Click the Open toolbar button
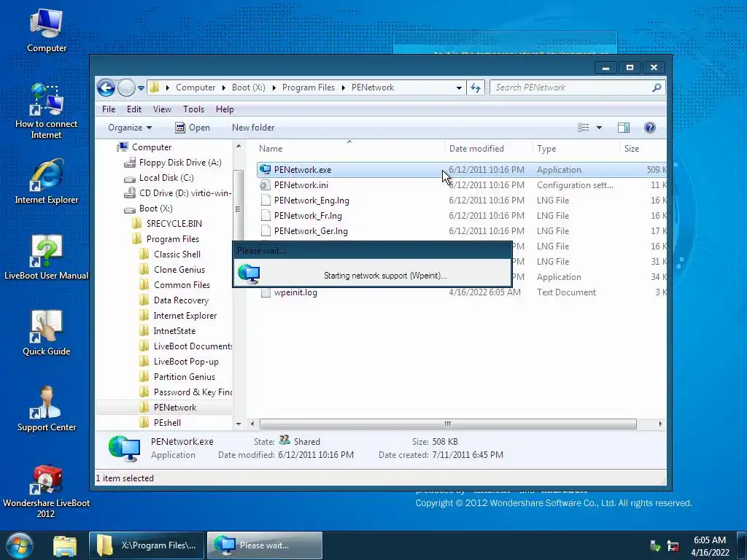Image resolution: width=747 pixels, height=560 pixels. tap(193, 128)
